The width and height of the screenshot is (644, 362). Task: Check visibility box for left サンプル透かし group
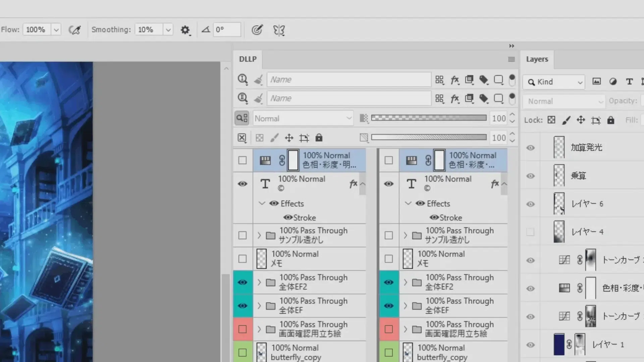(x=243, y=235)
